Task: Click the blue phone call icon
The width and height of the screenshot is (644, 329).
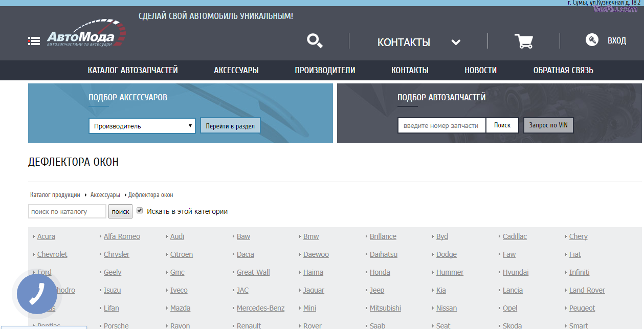Action: pos(36,294)
